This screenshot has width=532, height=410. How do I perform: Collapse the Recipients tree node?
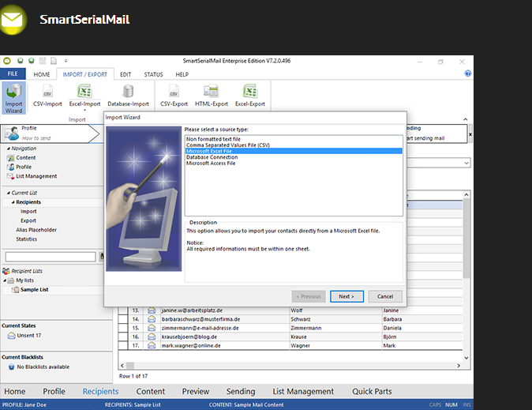click(13, 202)
